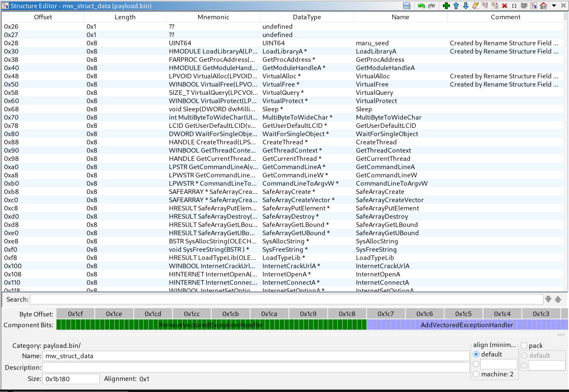Clear selected components with the eraser icon
Screen dimensions: 569x392
[x=475, y=6]
